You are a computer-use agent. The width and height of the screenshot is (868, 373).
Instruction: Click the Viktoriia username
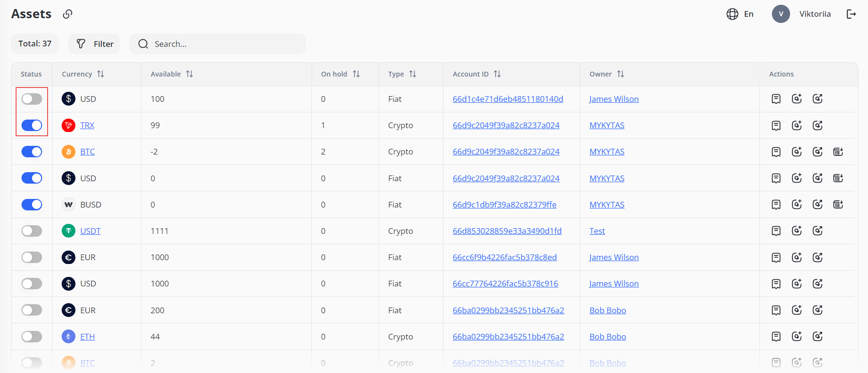tap(815, 14)
